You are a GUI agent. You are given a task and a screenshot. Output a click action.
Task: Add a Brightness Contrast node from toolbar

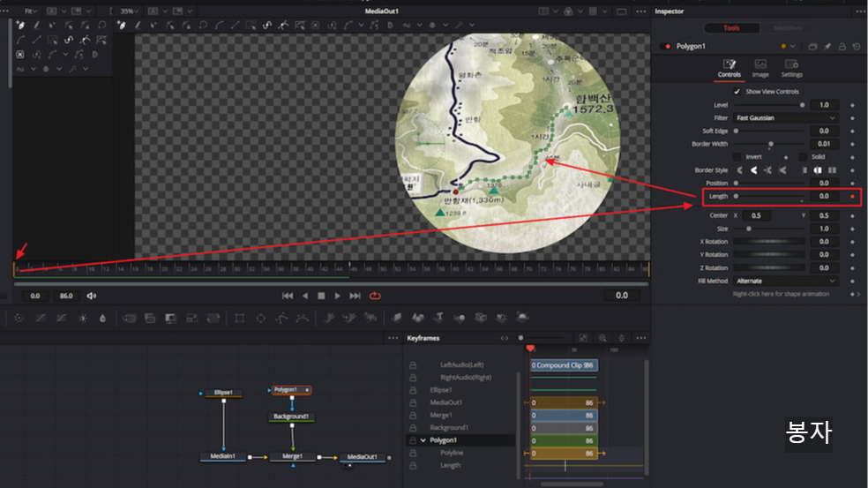point(83,318)
